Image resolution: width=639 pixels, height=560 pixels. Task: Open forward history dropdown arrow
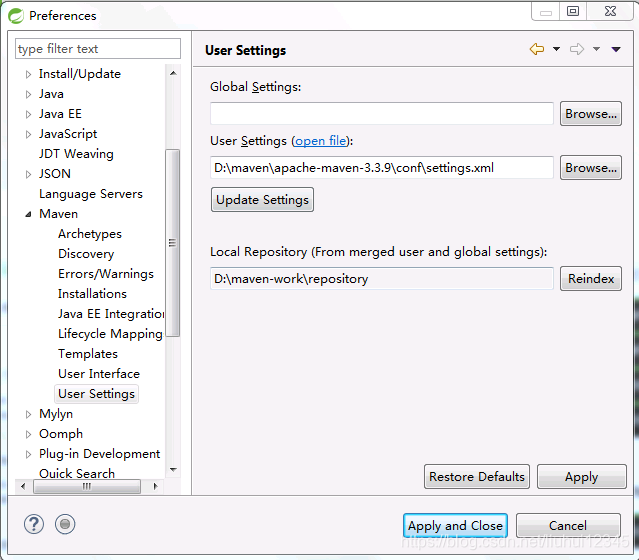point(596,49)
